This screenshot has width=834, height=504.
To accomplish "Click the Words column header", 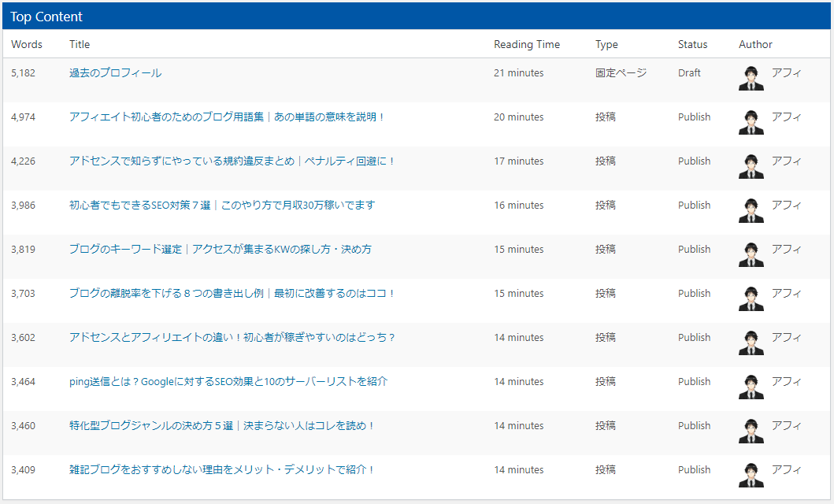I will (27, 45).
